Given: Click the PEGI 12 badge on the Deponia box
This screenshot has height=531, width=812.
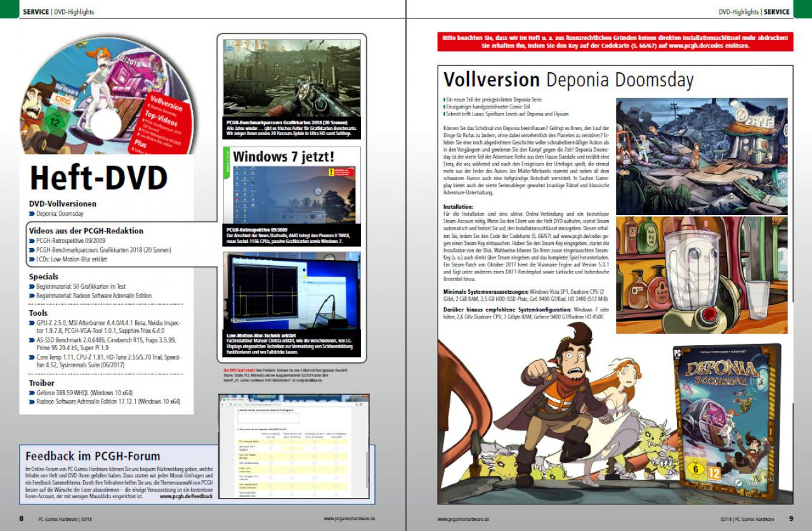Looking at the screenshot, I should (x=713, y=473).
